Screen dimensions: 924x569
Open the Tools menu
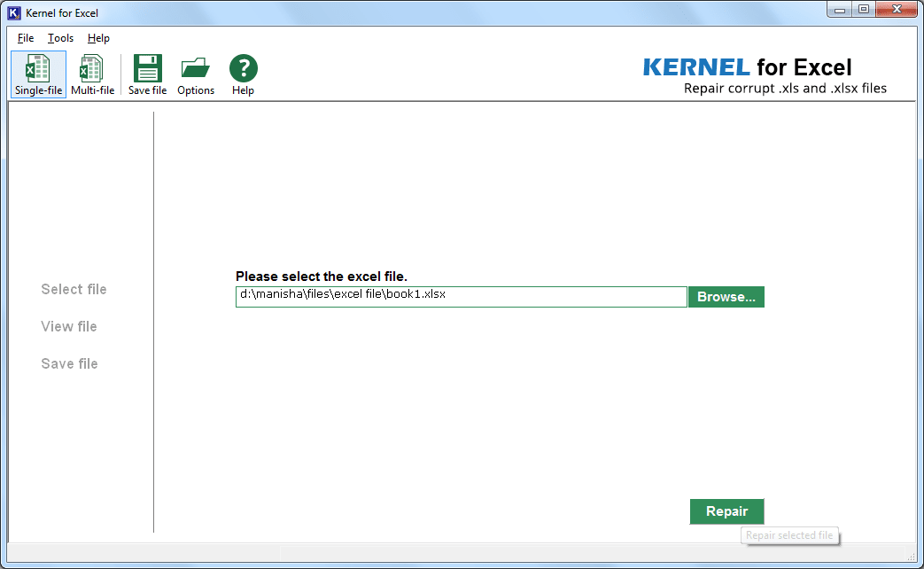(x=60, y=38)
